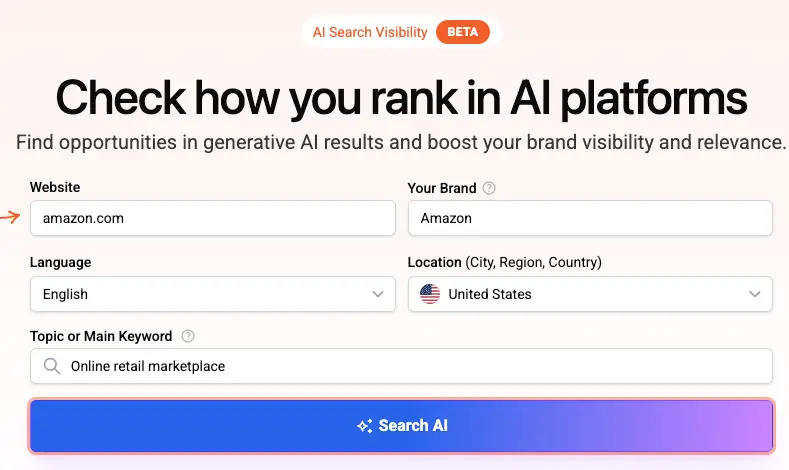Screen dimensions: 789x470
Task: Click the sparkle icon on Search AI button
Action: pos(365,426)
